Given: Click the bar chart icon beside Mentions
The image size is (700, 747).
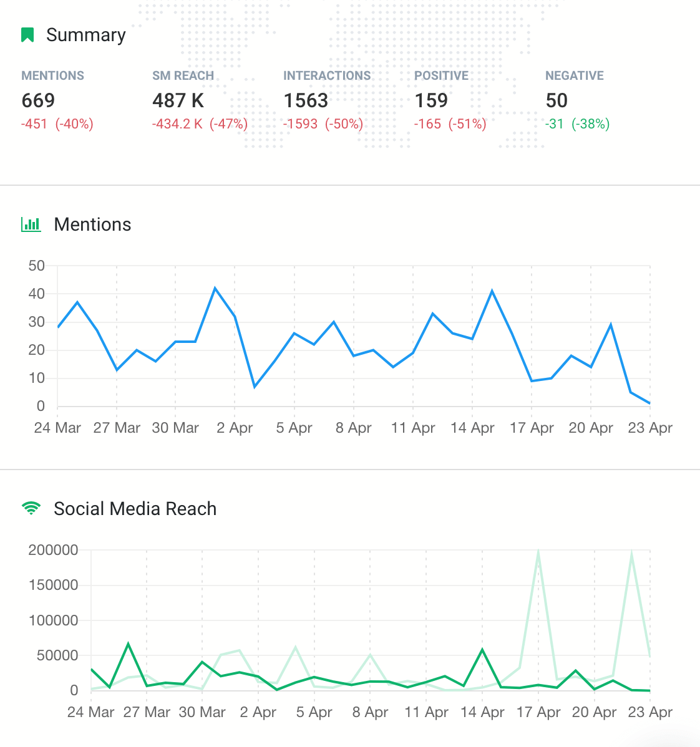Looking at the screenshot, I should tap(31, 224).
